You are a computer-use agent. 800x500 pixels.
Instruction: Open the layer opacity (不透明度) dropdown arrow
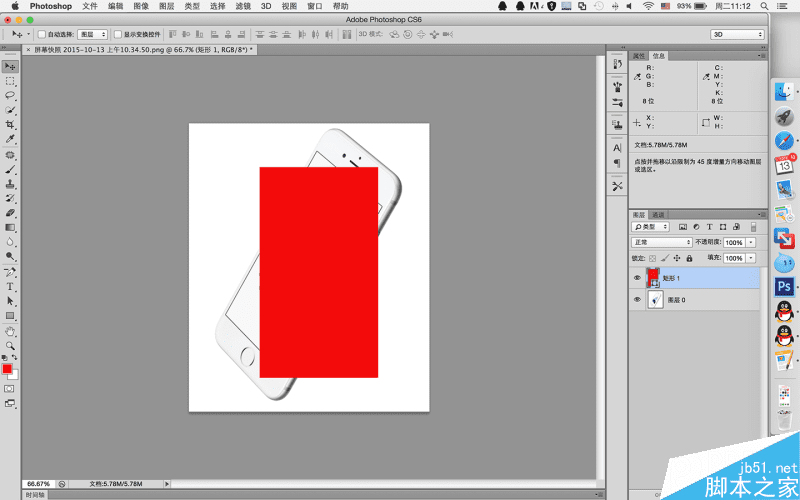tap(751, 242)
